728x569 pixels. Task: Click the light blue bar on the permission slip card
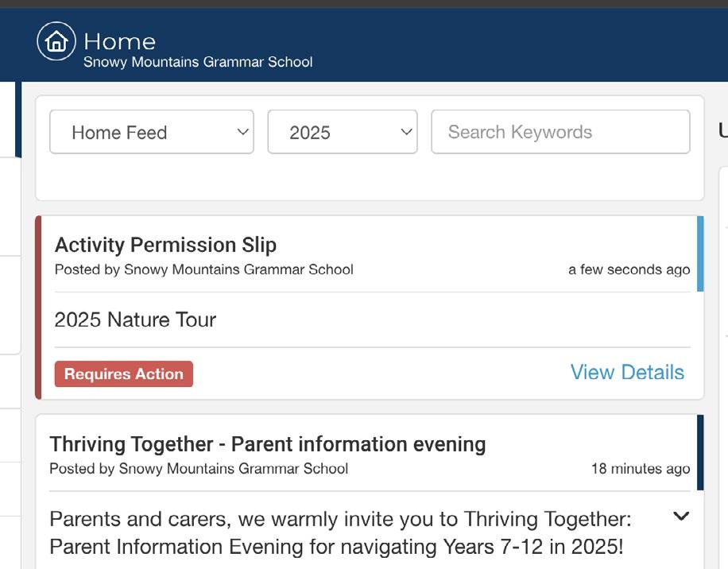(700, 254)
